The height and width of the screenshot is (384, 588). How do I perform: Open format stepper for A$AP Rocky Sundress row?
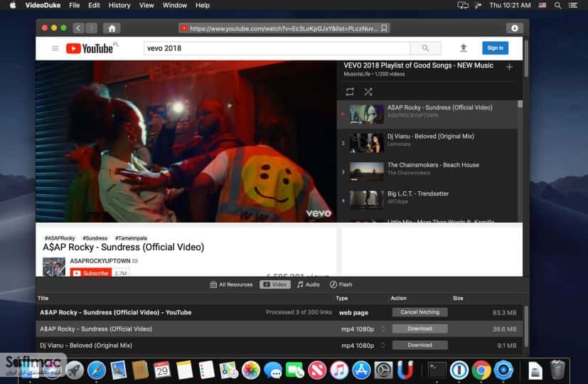point(383,329)
